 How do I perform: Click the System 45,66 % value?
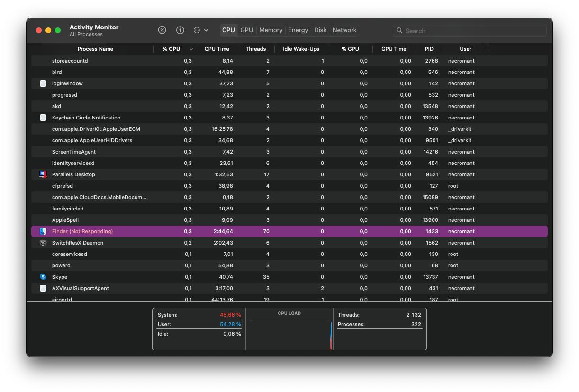230,315
